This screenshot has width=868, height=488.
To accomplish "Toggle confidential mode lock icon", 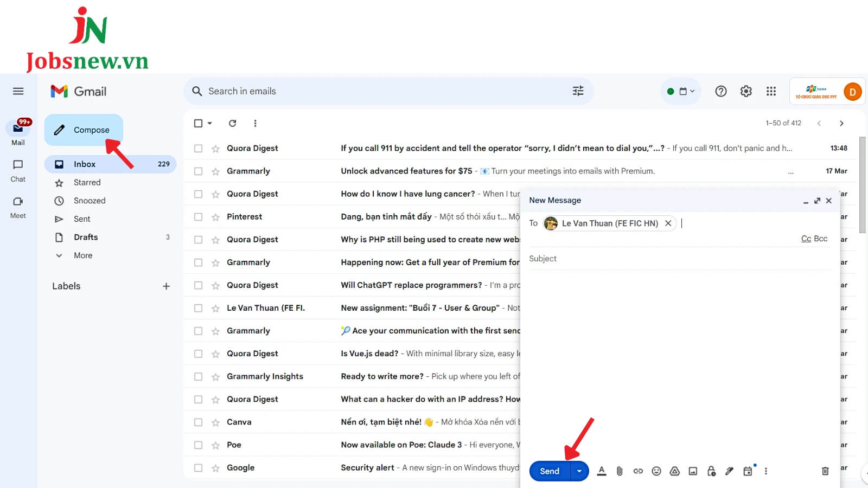I will click(x=711, y=471).
